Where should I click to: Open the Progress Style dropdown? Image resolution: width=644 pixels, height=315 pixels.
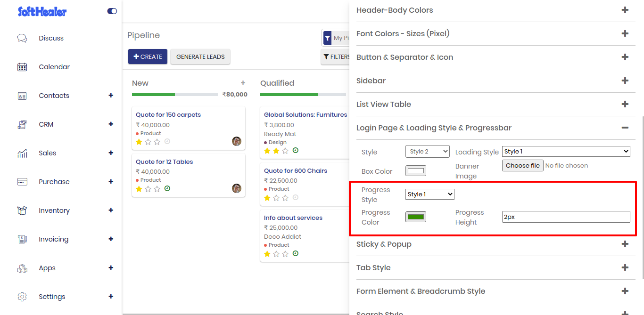pos(430,194)
